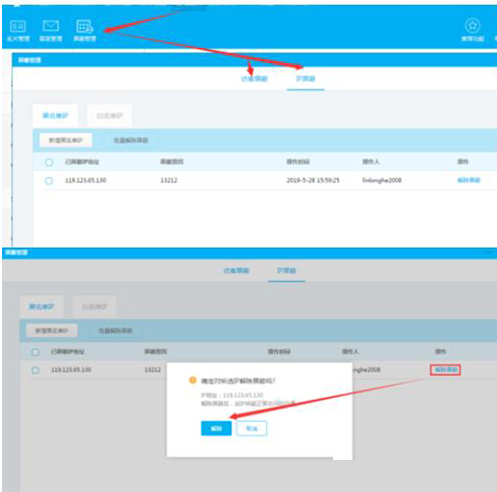Check the 119.123.65.130 row in the lower table
Viewport: 497px width, 492px height.
click(35, 370)
